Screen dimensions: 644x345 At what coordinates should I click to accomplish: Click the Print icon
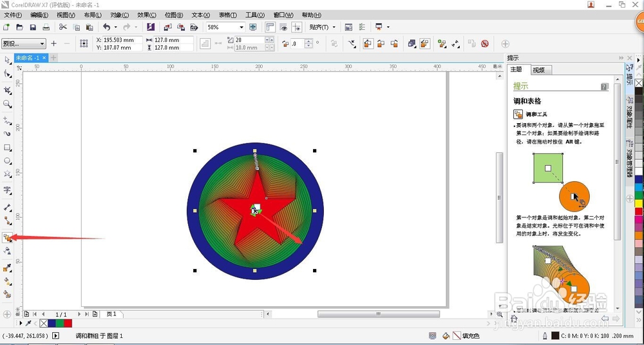coord(46,27)
